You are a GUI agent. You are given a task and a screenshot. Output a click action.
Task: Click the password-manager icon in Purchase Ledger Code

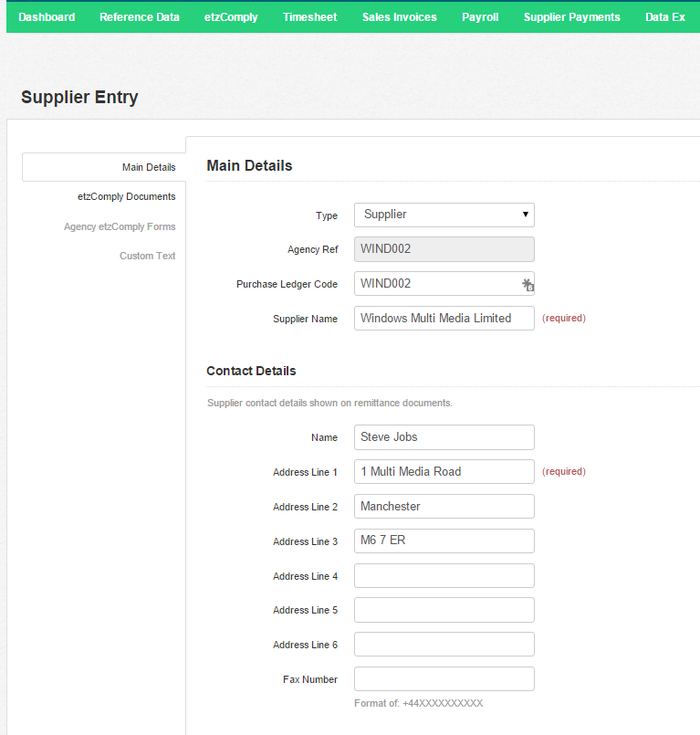click(x=528, y=285)
